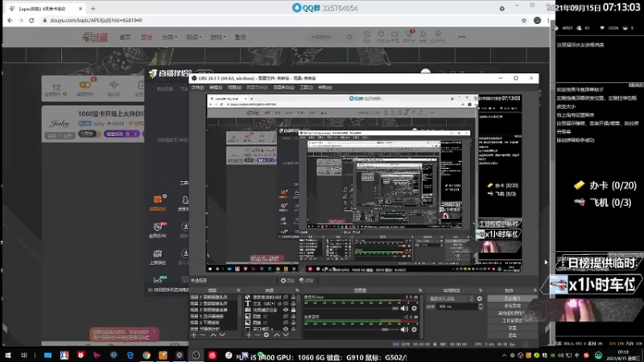Open OBS 场景集合(S) menu

coord(283,88)
